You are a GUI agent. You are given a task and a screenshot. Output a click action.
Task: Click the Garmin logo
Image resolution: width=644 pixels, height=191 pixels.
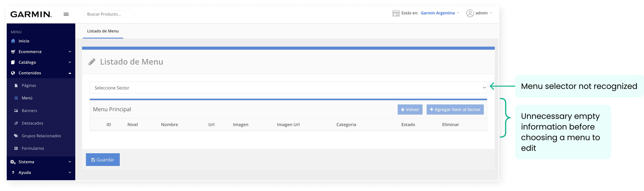(31, 14)
